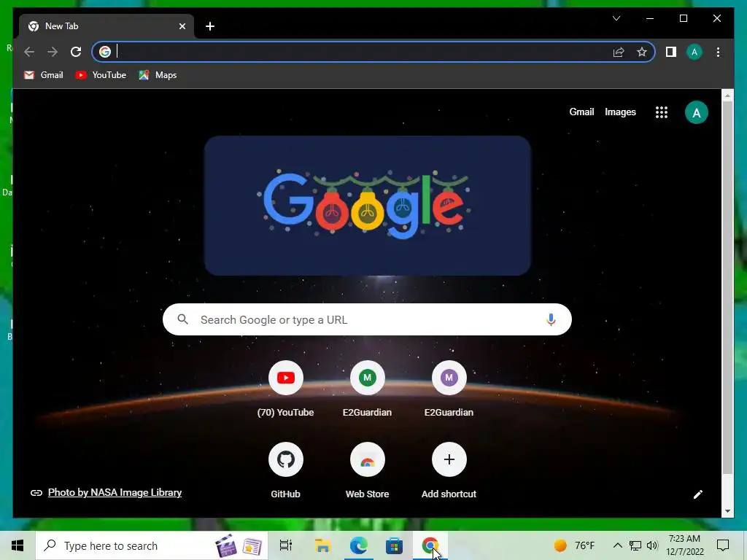Viewport: 747px width, 560px height.
Task: Focus the Search Google or type a URL box
Action: (x=367, y=319)
